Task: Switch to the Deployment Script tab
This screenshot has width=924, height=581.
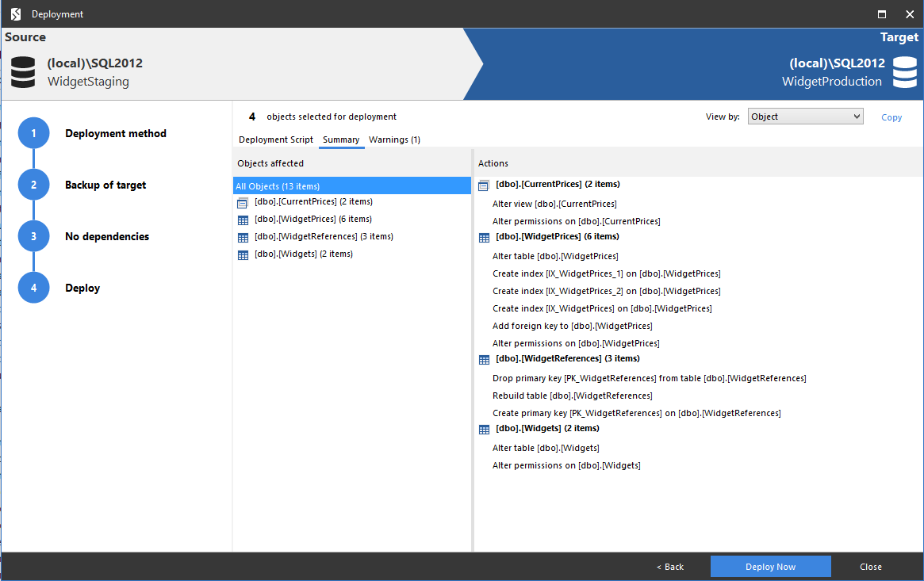Action: click(275, 140)
